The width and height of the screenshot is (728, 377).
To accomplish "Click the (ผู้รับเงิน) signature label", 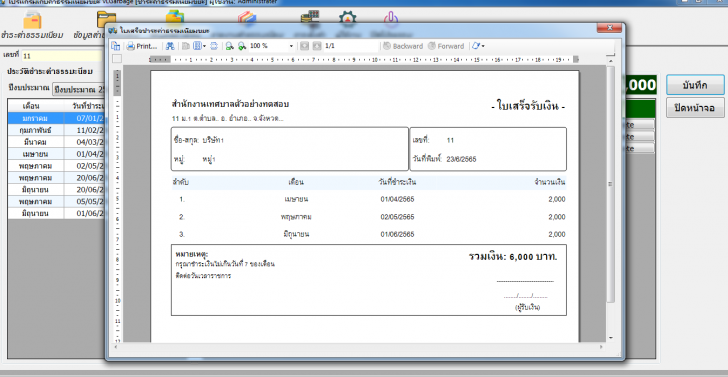I will pyautogui.click(x=527, y=307).
